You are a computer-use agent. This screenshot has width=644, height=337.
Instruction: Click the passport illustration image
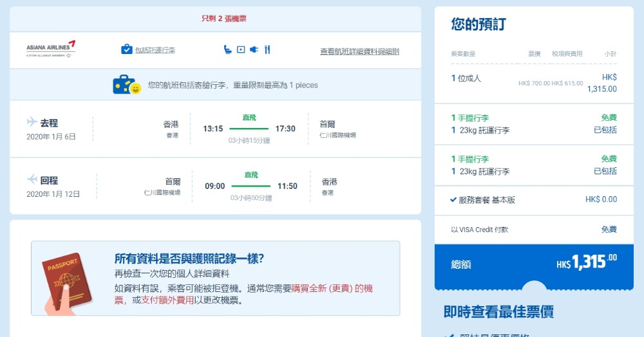[66, 281]
